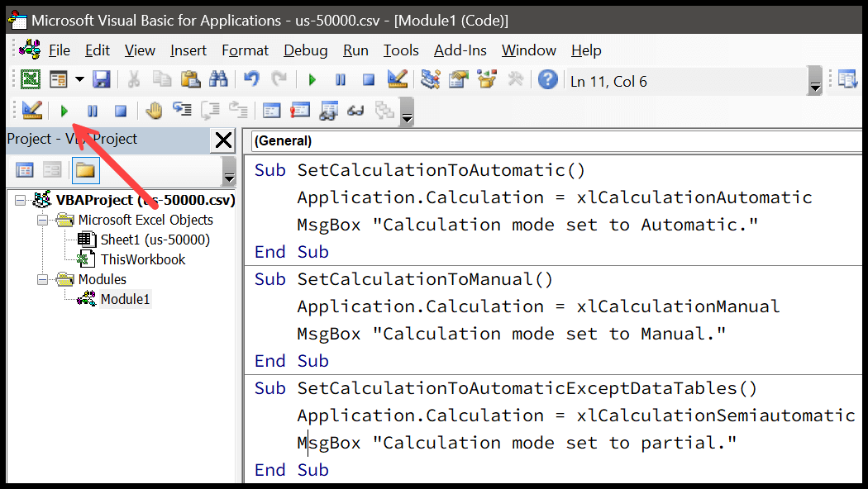
Task: Run Sub with Debug toolbar play button
Action: [x=64, y=112]
